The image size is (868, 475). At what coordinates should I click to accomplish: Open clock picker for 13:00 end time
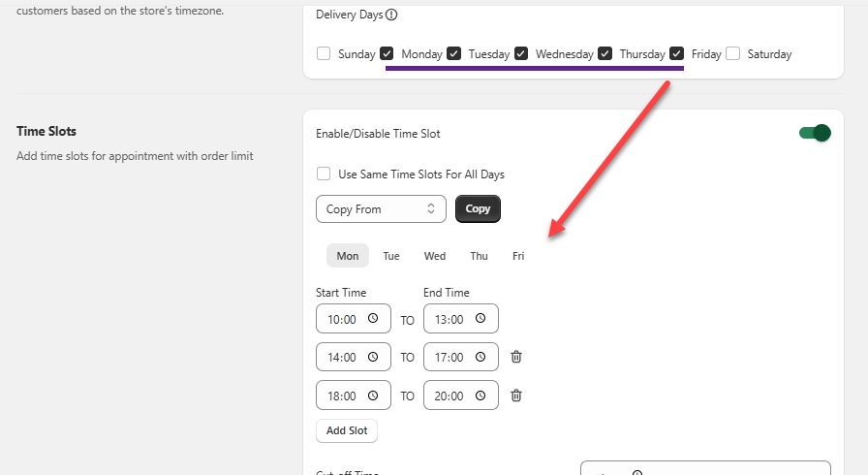tap(482, 319)
